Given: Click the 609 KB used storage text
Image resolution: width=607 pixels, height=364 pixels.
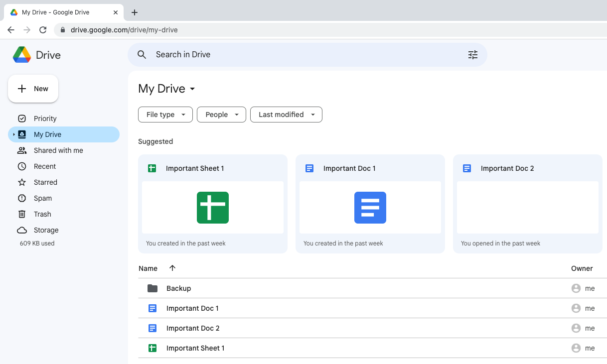Looking at the screenshot, I should coord(37,243).
